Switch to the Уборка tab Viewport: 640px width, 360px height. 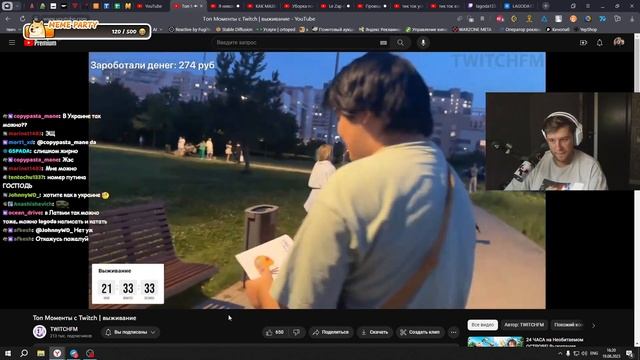click(298, 6)
